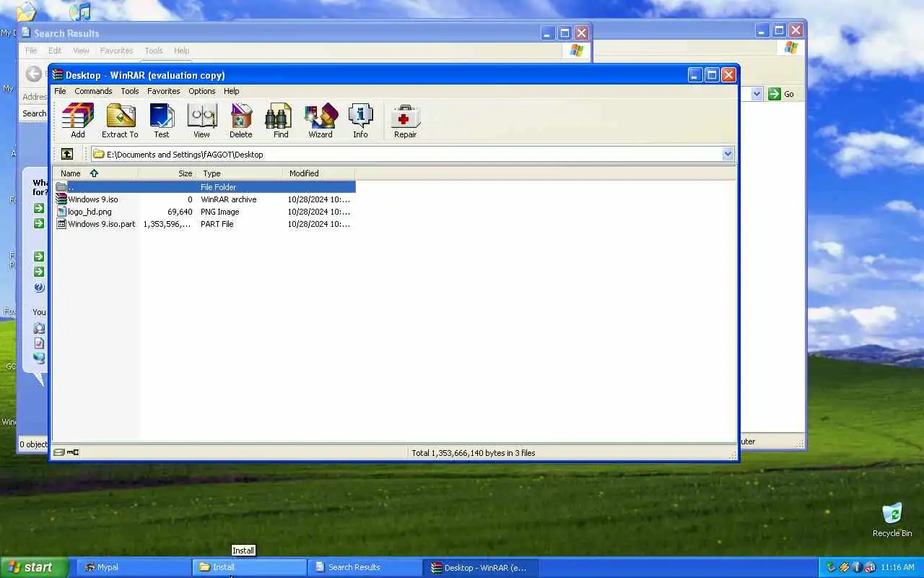Sort by the Modified column header
Viewport: 924px width, 578px height.
click(x=319, y=173)
